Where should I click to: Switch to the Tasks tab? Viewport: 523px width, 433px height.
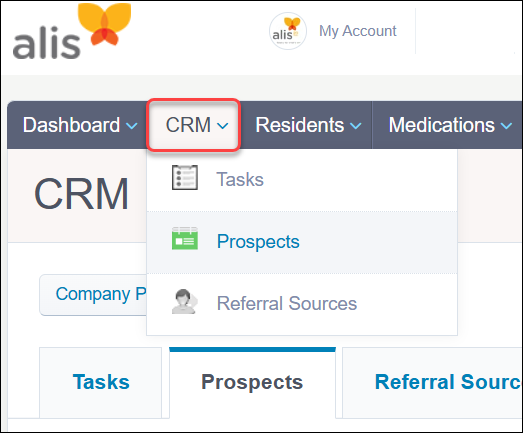pos(101,382)
